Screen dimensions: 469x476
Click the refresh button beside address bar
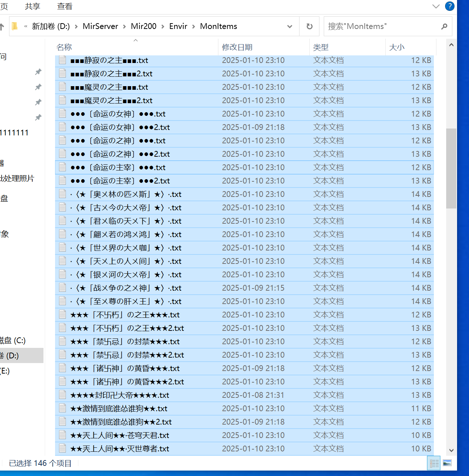click(309, 26)
